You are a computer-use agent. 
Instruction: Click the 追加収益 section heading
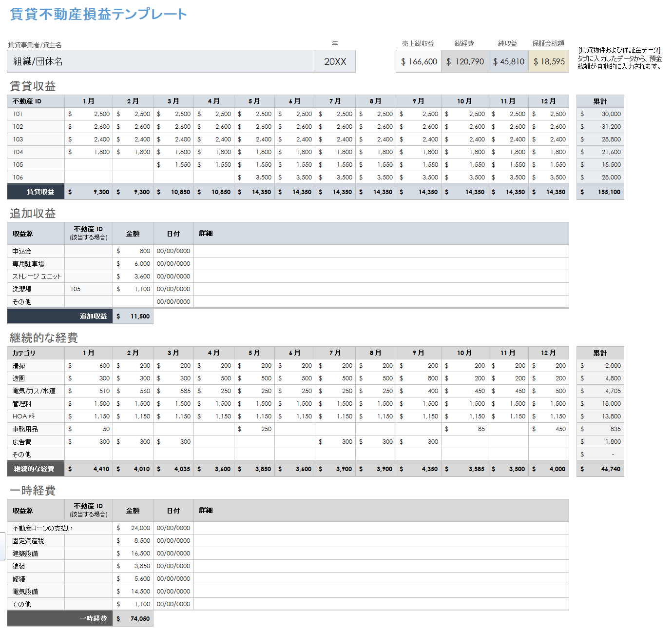pyautogui.click(x=33, y=214)
